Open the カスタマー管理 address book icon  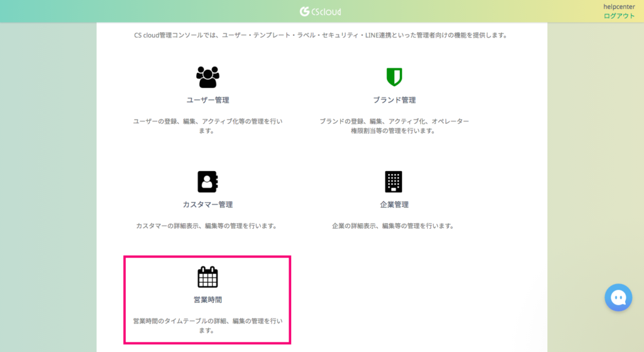click(x=208, y=182)
